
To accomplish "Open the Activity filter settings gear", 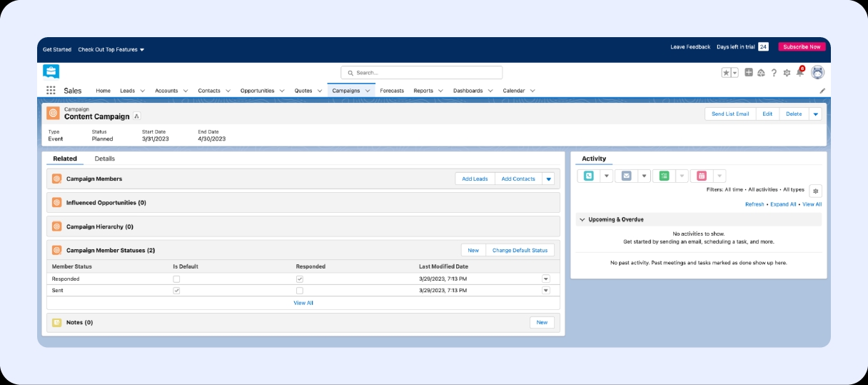I will pos(815,191).
